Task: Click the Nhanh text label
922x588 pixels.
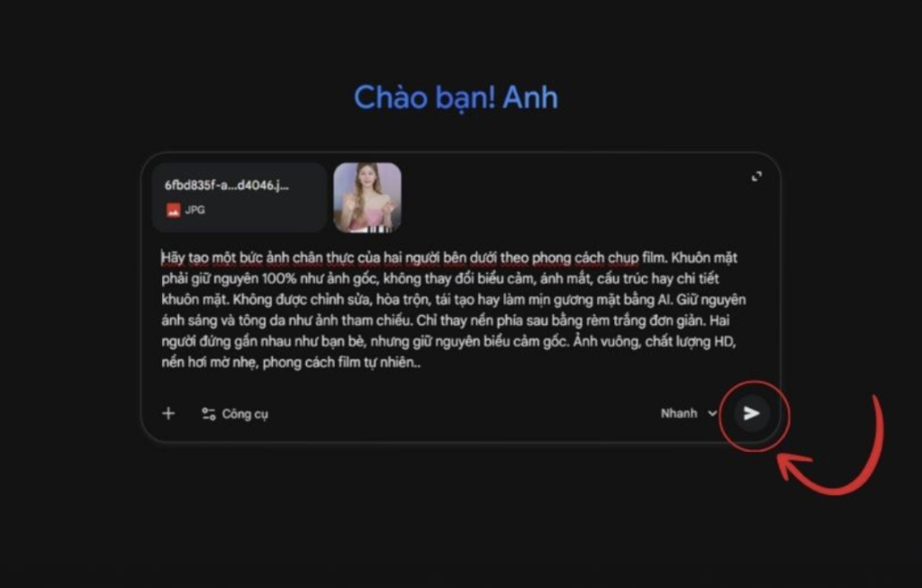Action: pyautogui.click(x=679, y=413)
